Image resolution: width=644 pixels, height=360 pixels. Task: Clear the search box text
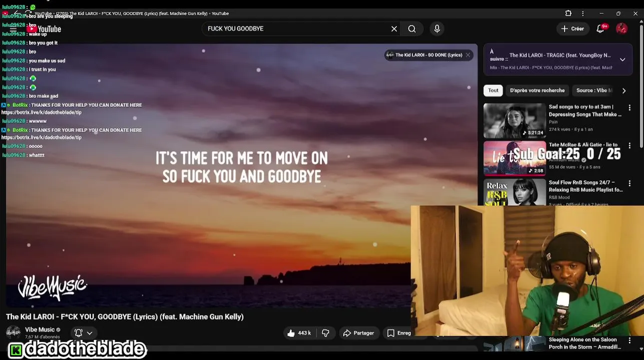[x=394, y=29]
